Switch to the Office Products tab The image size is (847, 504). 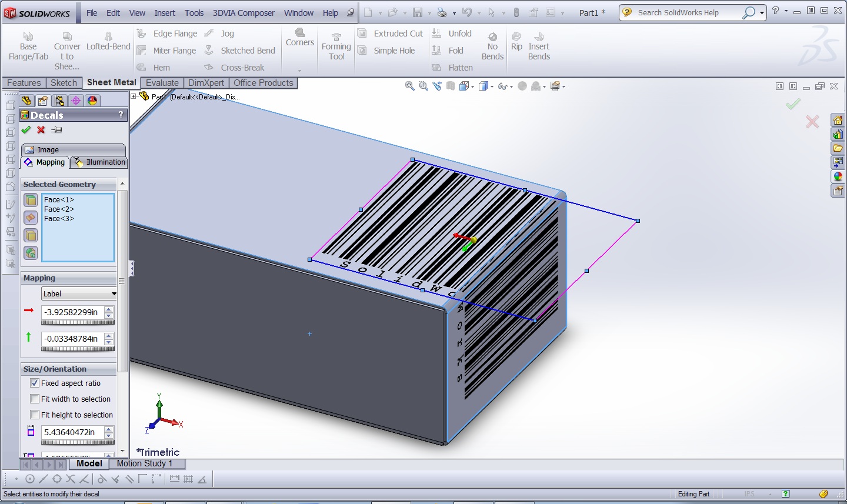point(264,83)
